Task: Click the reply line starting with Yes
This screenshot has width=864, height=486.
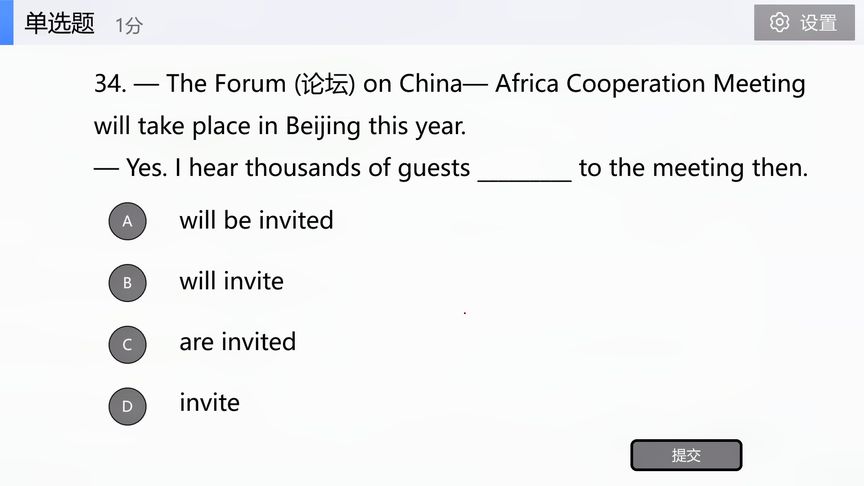Action: [x=451, y=168]
